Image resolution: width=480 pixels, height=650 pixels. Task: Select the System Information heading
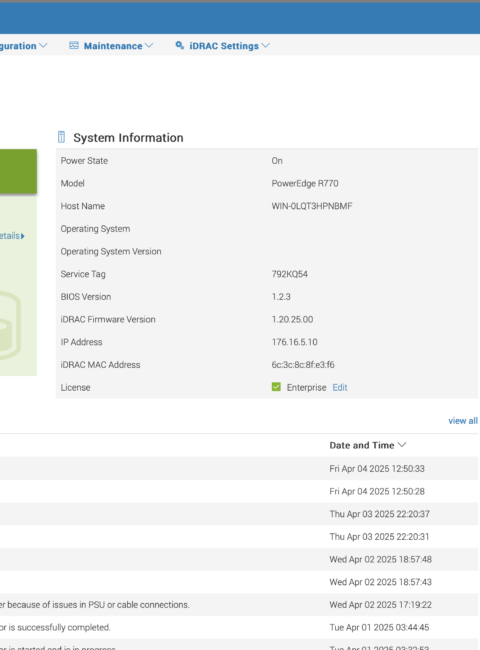click(x=128, y=138)
